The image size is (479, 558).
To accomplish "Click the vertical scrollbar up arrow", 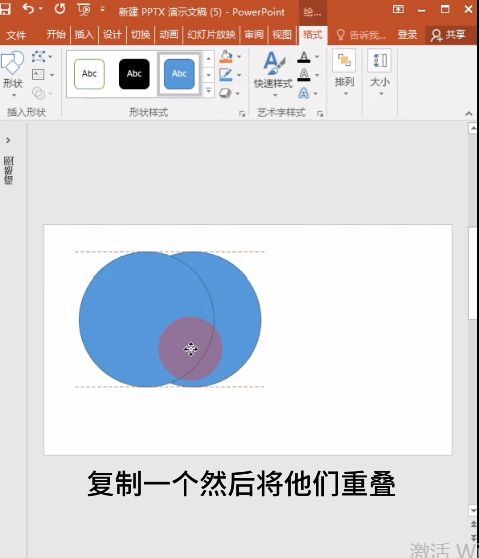I will pyautogui.click(x=473, y=128).
